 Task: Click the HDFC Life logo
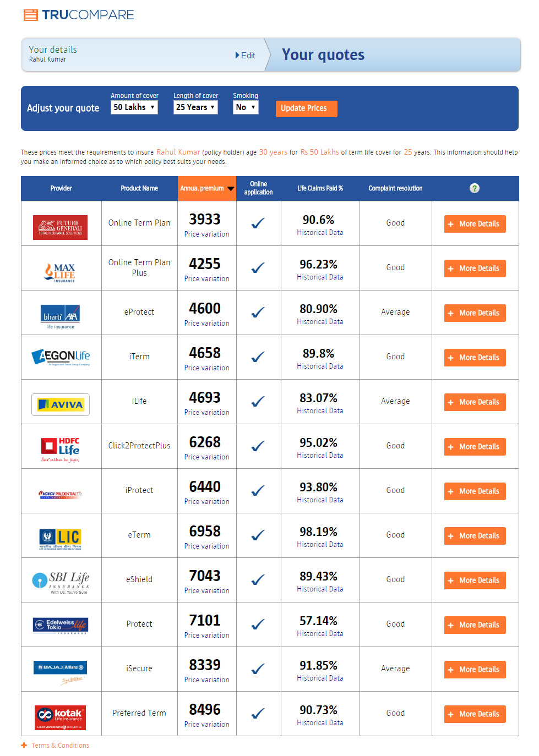coord(61,450)
